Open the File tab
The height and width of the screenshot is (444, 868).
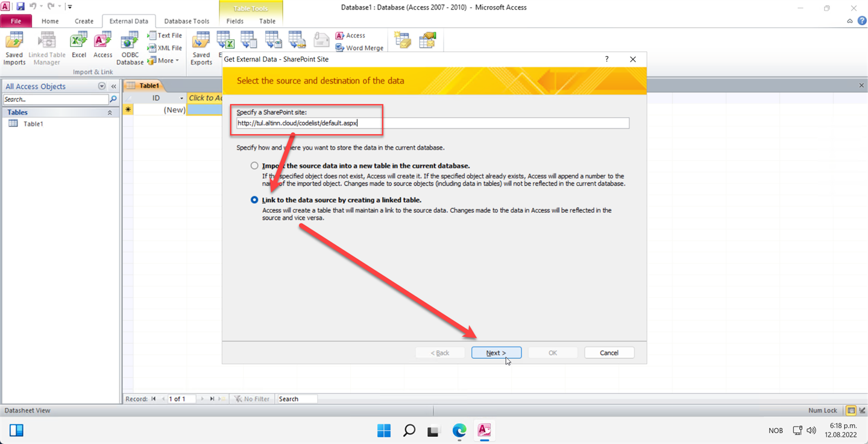point(16,21)
